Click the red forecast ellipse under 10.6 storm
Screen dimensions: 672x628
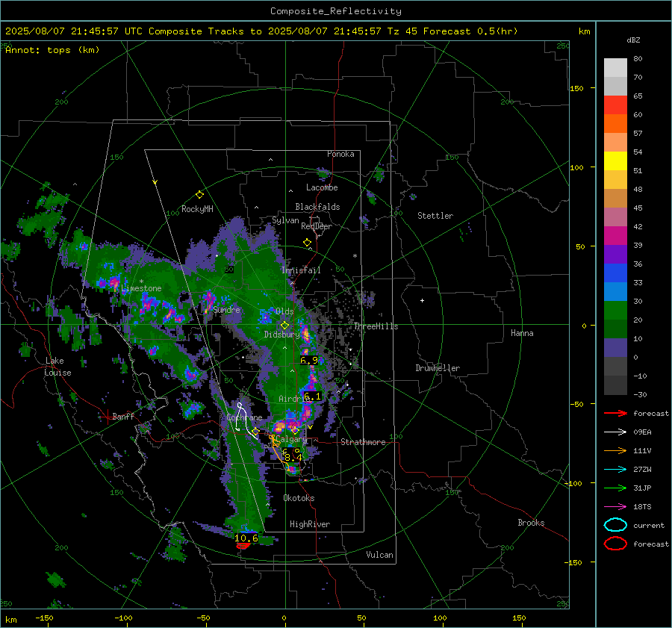click(x=243, y=546)
